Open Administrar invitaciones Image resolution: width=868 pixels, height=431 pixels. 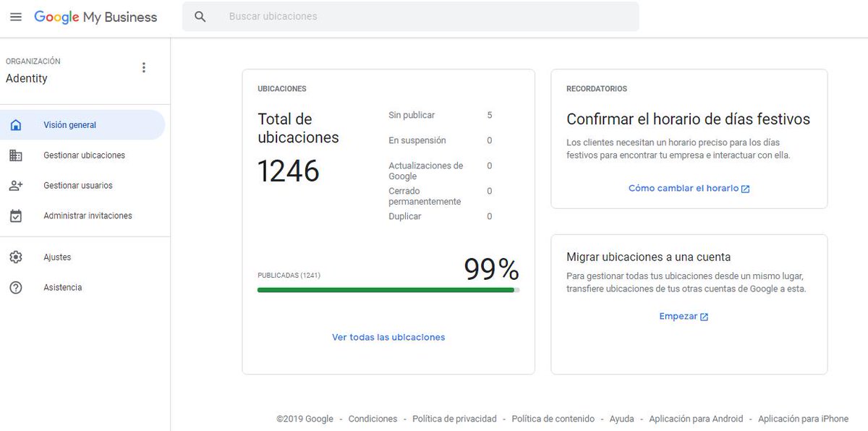88,215
